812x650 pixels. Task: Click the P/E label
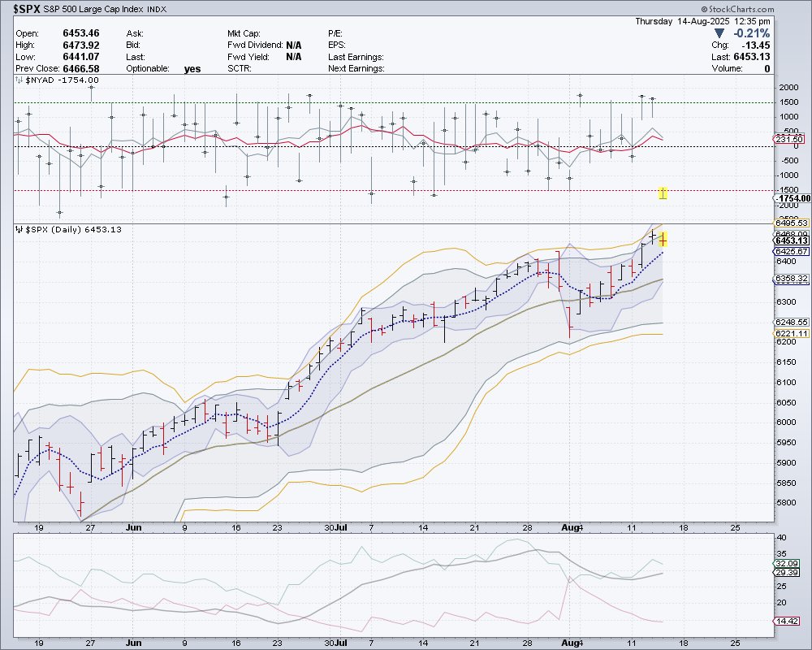click(335, 33)
